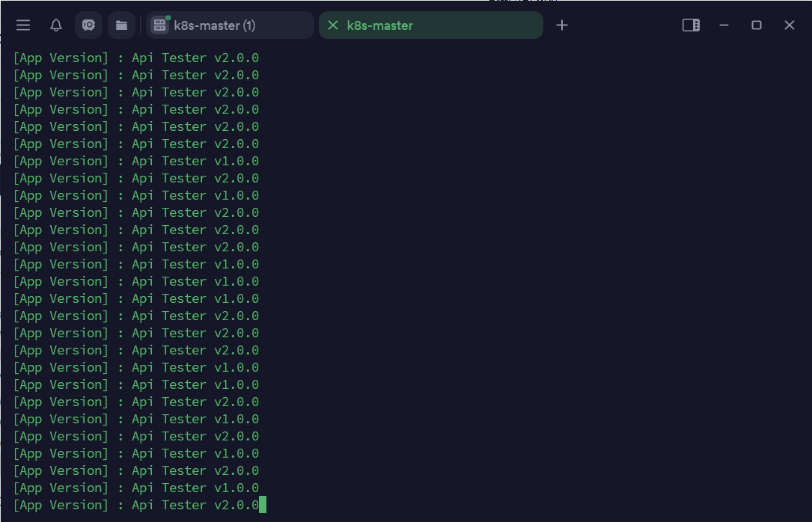Toggle the side panel layout
This screenshot has width=812, height=522.
tap(691, 25)
